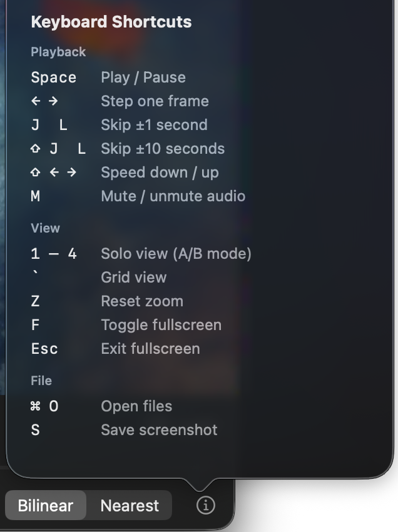Select Nearest interpolation mode

[128, 505]
